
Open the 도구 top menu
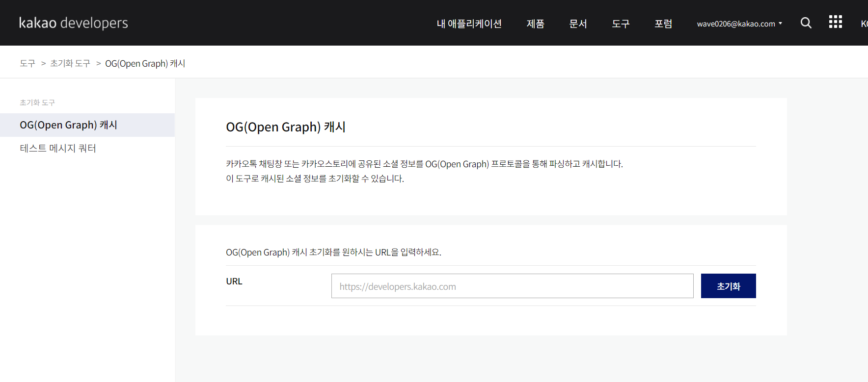(621, 24)
